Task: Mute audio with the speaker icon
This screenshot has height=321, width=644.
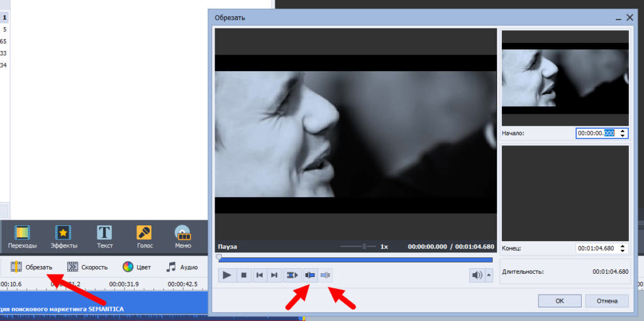Action: pyautogui.click(x=477, y=276)
